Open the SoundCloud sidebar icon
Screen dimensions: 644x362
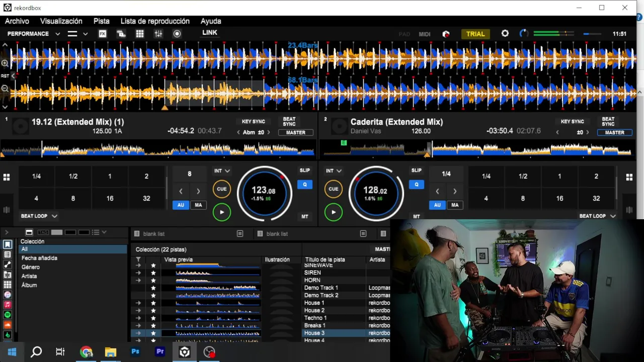pyautogui.click(x=8, y=325)
